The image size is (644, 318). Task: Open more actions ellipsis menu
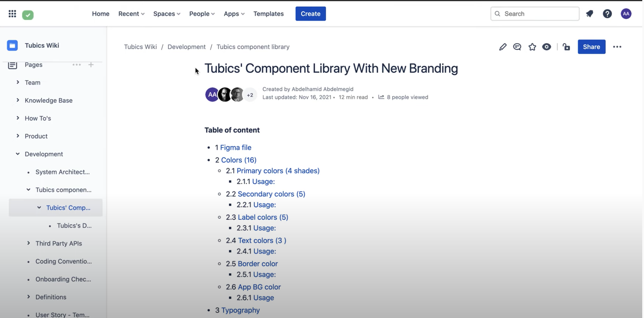click(617, 47)
